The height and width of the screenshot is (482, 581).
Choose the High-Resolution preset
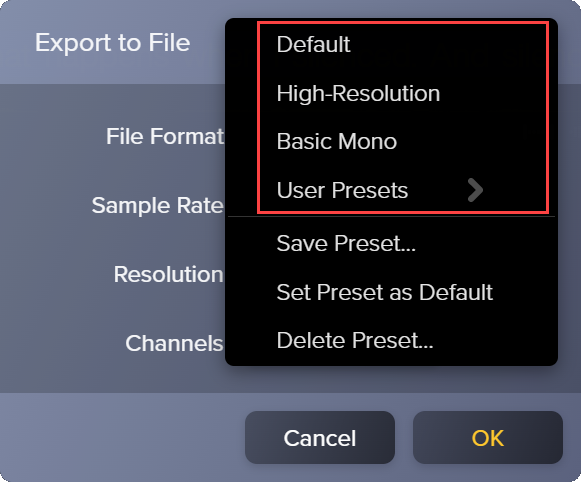(x=358, y=93)
